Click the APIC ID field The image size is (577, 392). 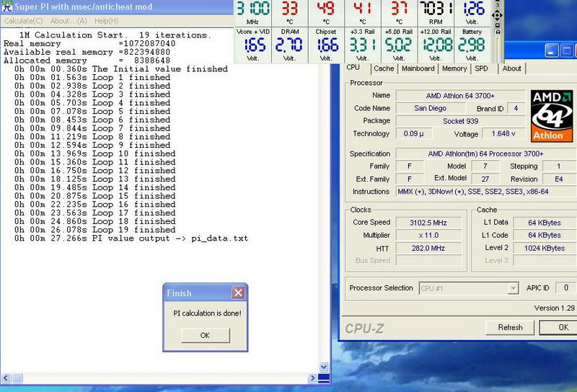(x=566, y=288)
